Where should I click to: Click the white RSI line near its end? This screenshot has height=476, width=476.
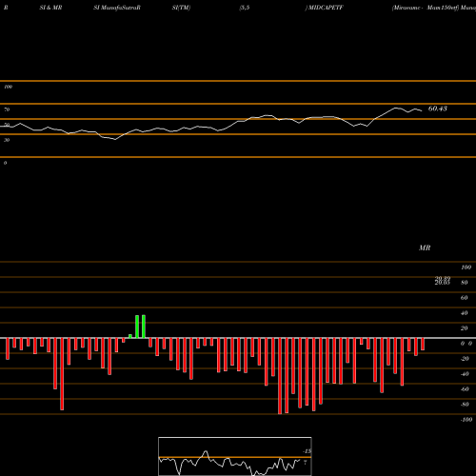tap(419, 110)
